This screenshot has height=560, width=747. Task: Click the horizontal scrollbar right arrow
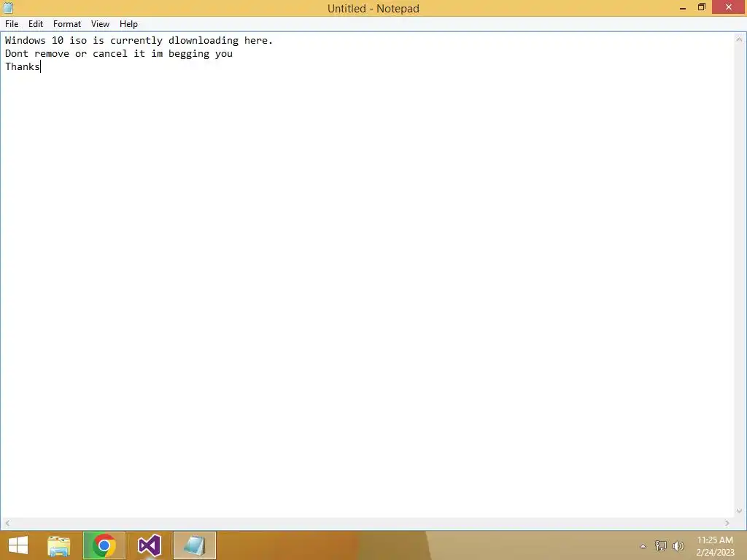727,523
